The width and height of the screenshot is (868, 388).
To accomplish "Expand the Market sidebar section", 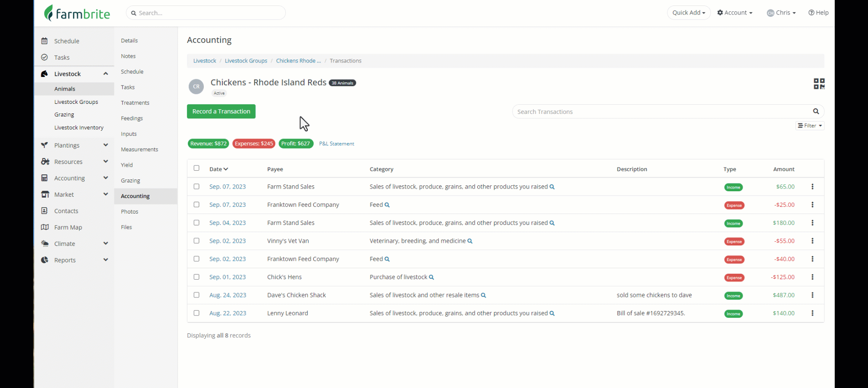I will tap(106, 194).
